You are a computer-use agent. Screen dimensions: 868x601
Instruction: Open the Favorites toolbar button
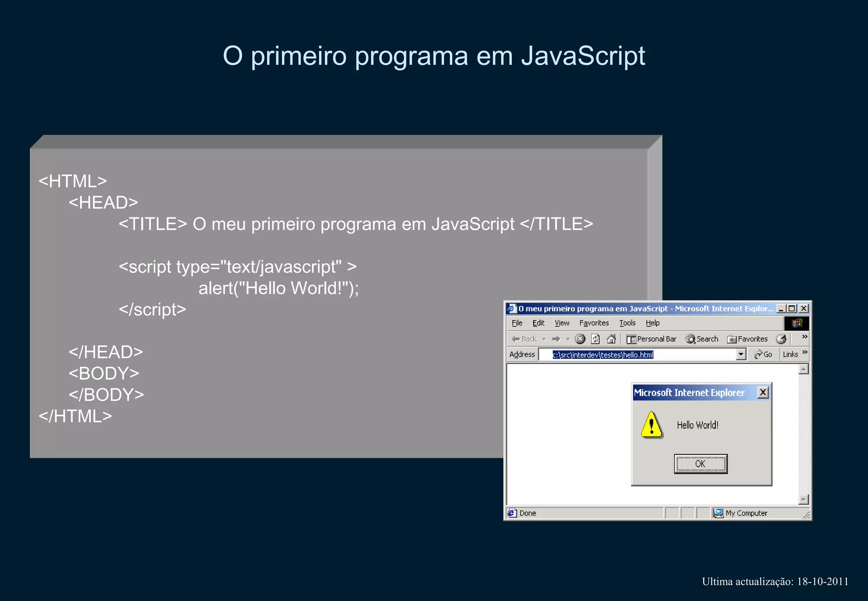click(747, 339)
